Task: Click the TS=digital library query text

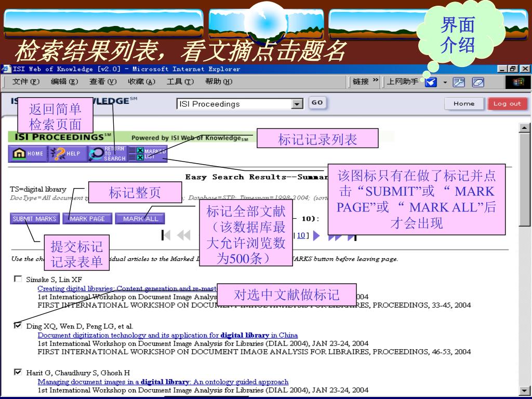Action: 38,189
